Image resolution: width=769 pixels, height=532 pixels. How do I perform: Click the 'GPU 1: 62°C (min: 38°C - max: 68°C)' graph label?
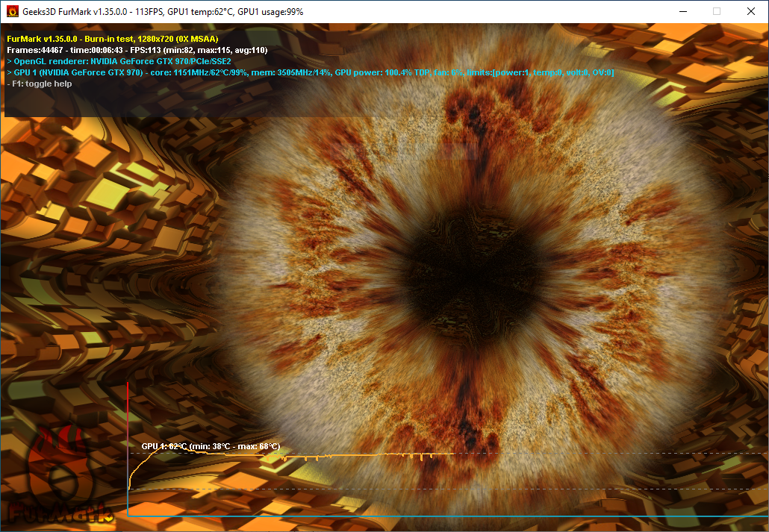[211, 446]
